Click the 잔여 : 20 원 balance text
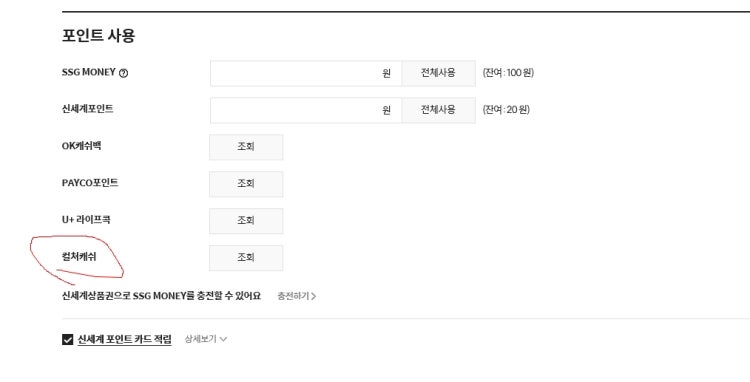The width and height of the screenshot is (750, 382). point(506,110)
